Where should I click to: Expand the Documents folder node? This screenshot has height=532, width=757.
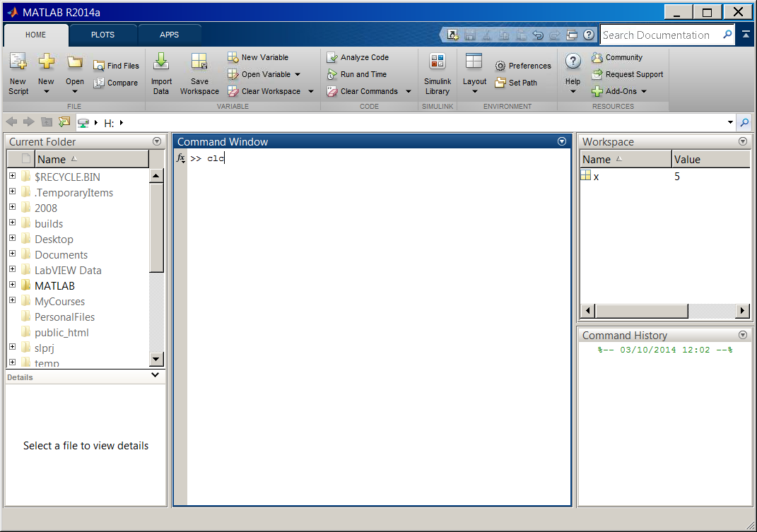(13, 254)
